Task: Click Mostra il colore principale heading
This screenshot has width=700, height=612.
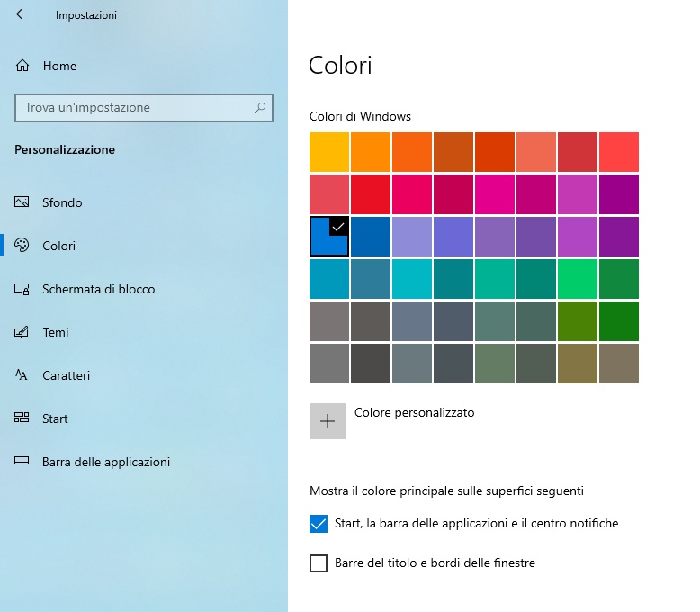Action: point(446,490)
